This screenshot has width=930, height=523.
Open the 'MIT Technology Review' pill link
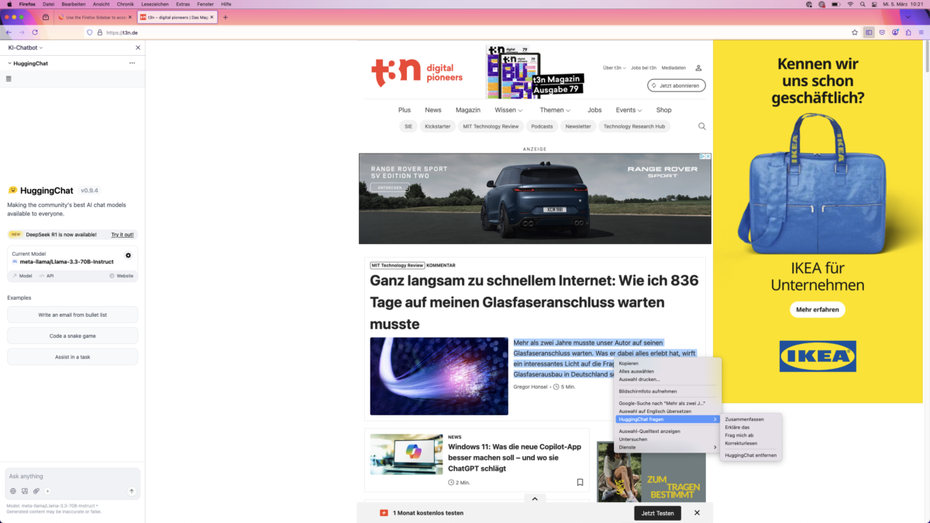pyautogui.click(x=491, y=126)
